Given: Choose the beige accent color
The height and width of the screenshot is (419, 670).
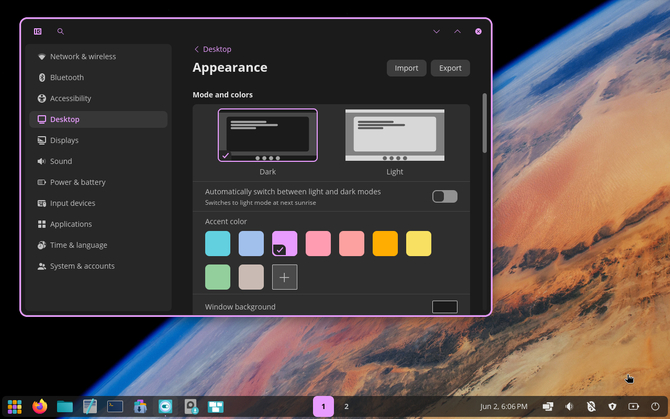Looking at the screenshot, I should coord(251,277).
